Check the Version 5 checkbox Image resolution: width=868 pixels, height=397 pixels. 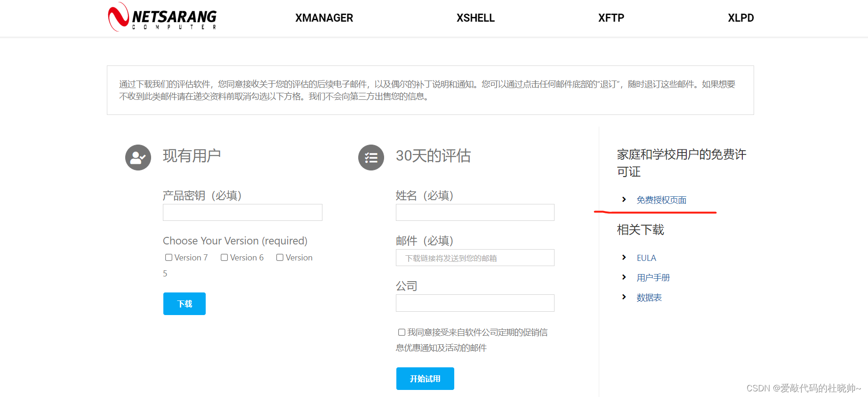click(x=280, y=258)
